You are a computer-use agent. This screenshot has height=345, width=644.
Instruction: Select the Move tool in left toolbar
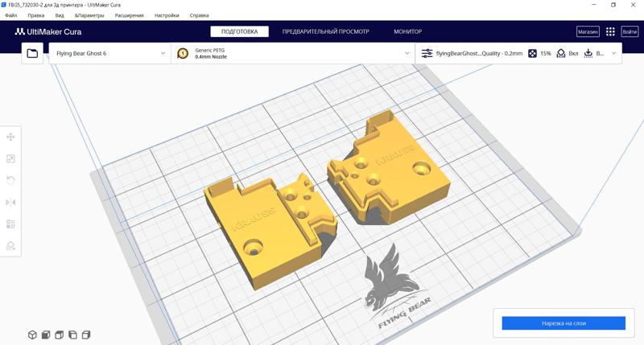click(x=10, y=137)
